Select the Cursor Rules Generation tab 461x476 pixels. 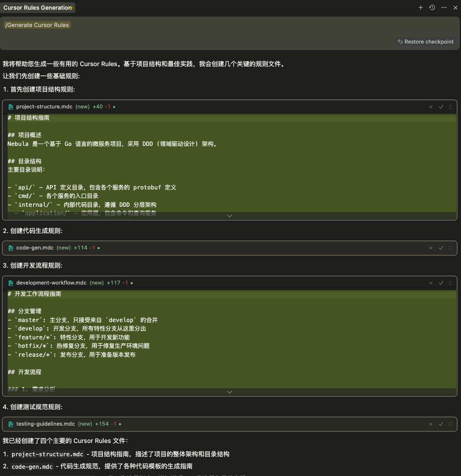coord(38,8)
